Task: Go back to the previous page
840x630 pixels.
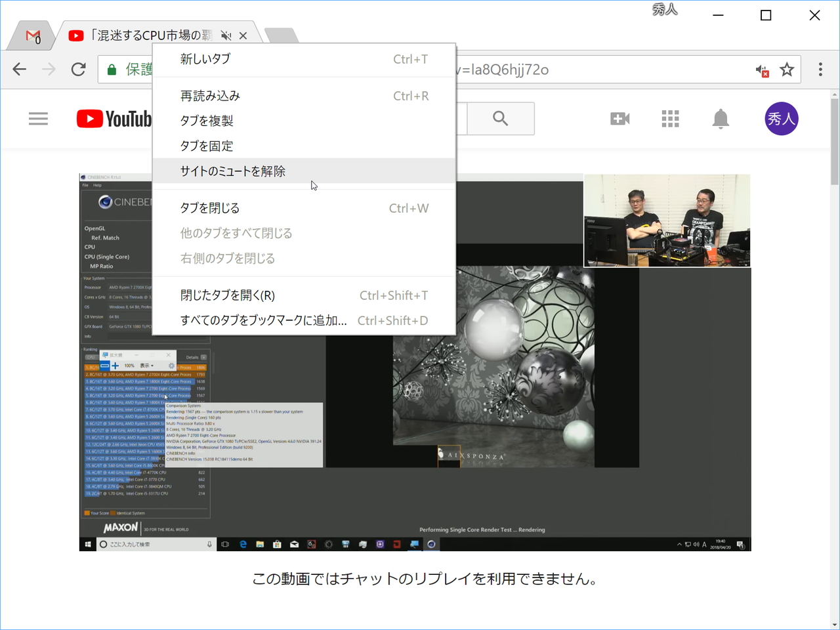Action: click(x=20, y=69)
